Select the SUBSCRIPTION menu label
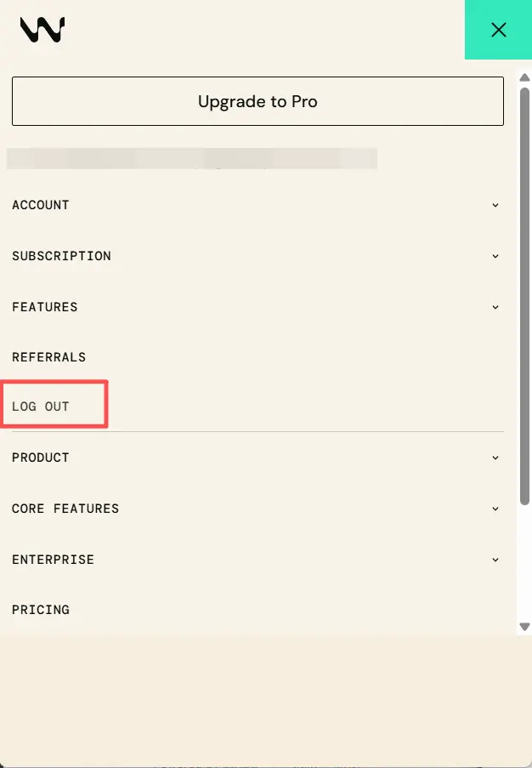The image size is (532, 768). [x=61, y=256]
